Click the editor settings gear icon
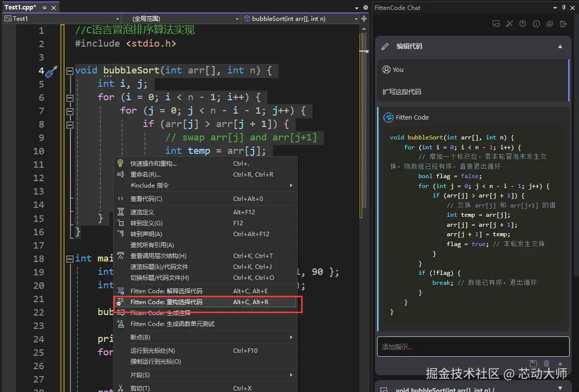 click(x=365, y=7)
